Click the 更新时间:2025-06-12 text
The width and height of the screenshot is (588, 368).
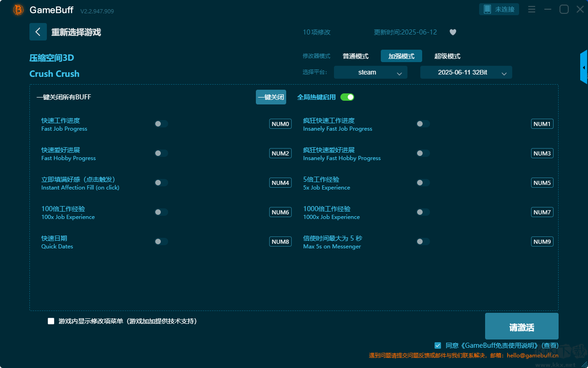coord(405,32)
